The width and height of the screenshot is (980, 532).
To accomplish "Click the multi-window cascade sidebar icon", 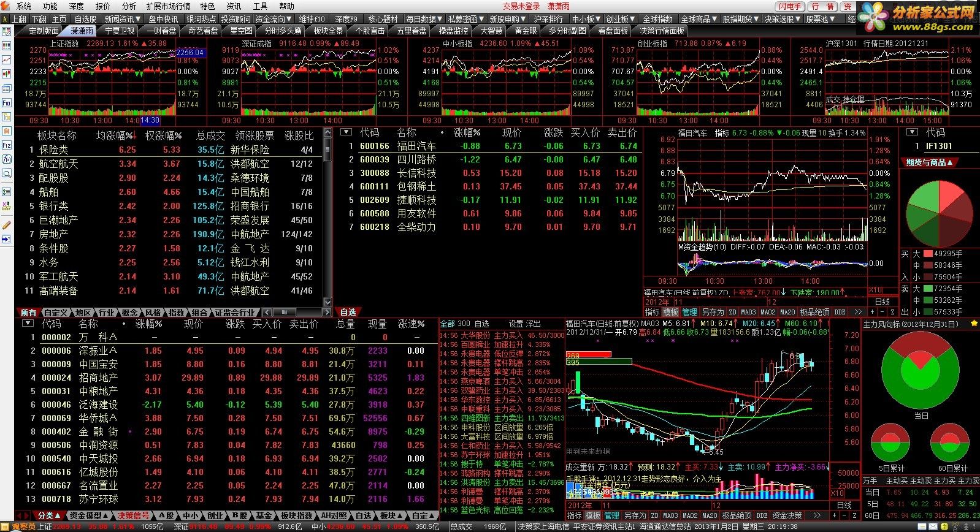I will click(x=6, y=88).
